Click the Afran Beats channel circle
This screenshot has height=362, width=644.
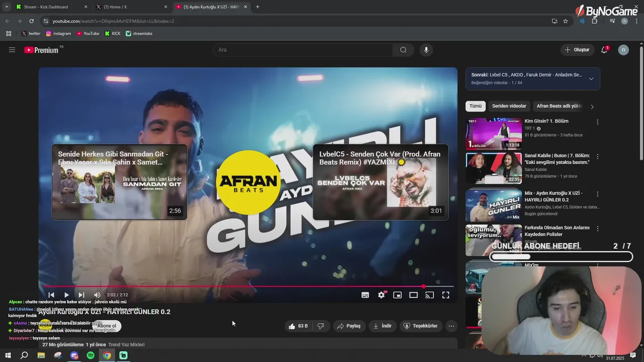pyautogui.click(x=248, y=182)
